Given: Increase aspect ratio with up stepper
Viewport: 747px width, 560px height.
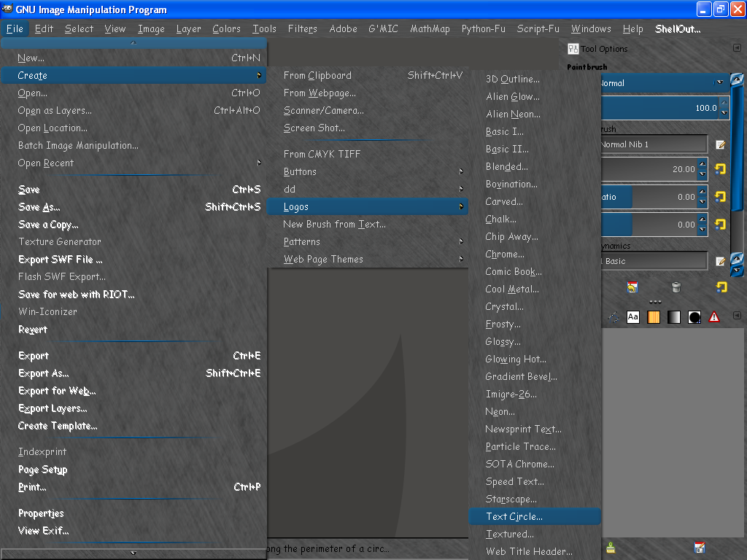Looking at the screenshot, I should [703, 192].
